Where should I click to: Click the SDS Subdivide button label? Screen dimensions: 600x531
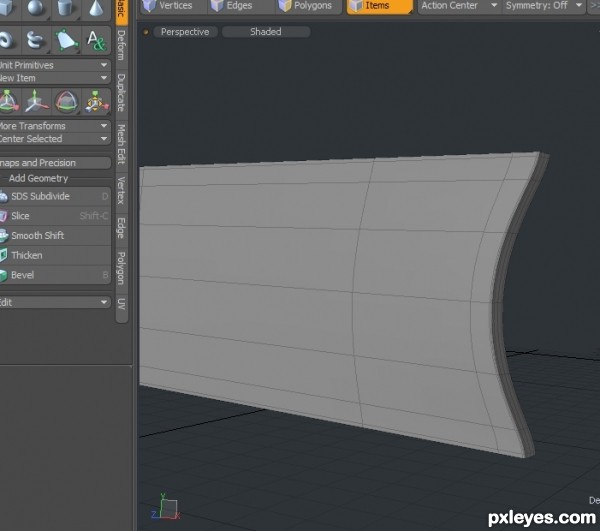[40, 197]
